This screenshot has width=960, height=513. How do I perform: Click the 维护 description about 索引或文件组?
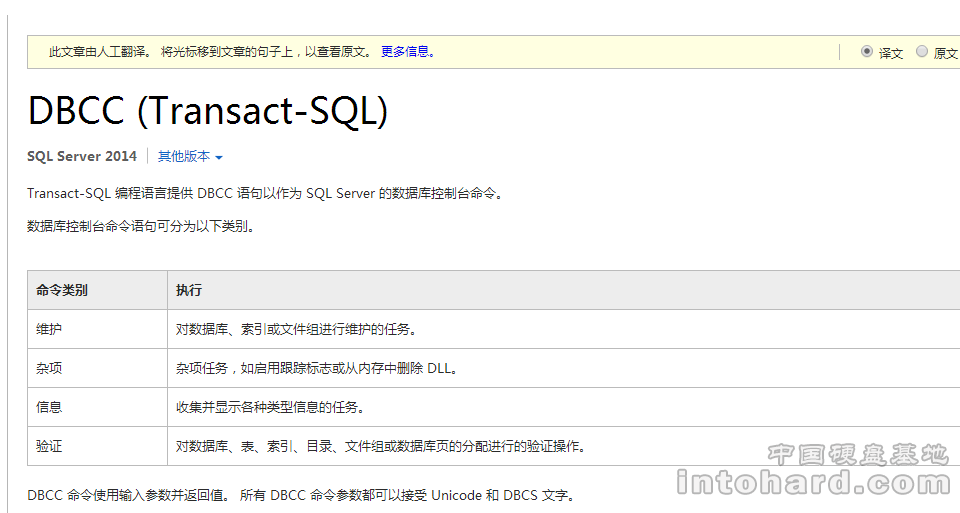tap(297, 329)
